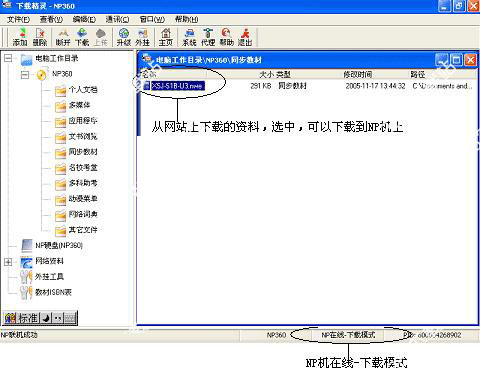Select the 网络词典 folder in tree
482x371 pixels.
tap(83, 214)
